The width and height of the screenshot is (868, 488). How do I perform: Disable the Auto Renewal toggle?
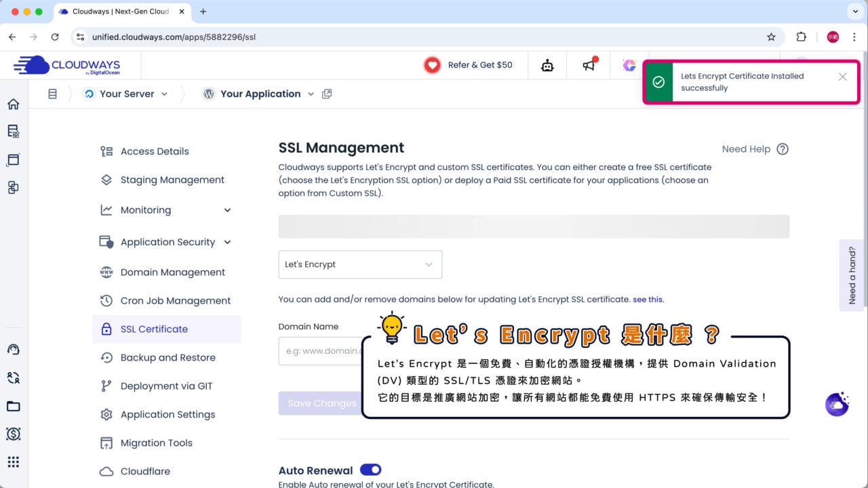(370, 469)
